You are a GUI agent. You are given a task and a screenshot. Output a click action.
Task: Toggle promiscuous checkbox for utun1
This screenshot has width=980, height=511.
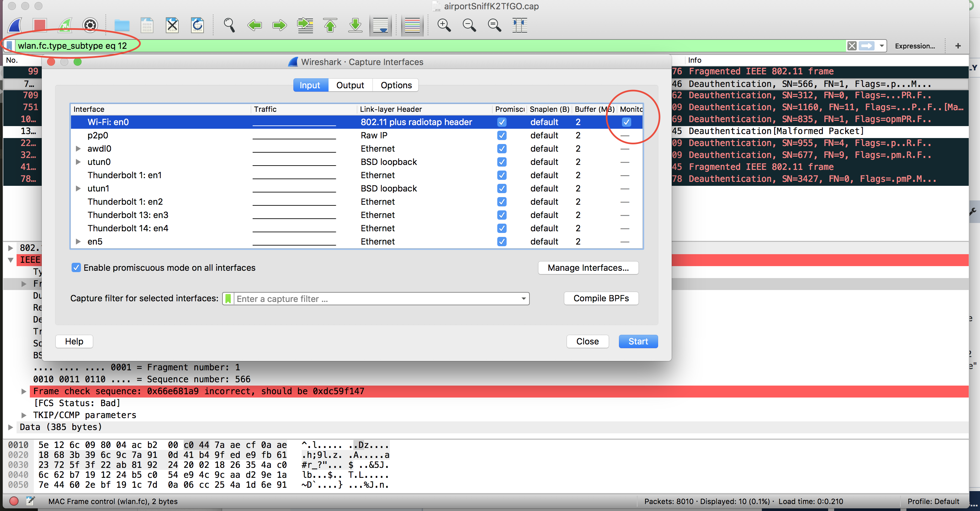click(x=502, y=188)
